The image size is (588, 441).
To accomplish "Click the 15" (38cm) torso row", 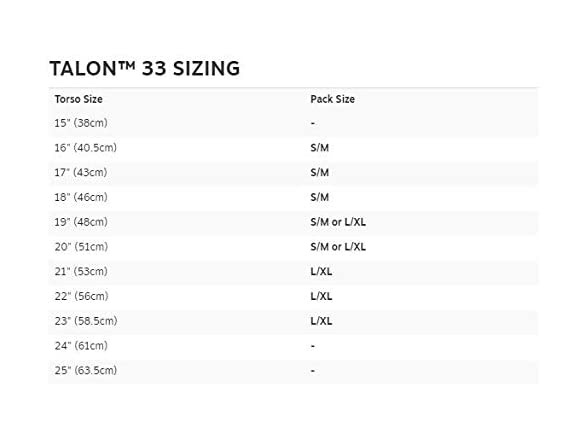I will (293, 123).
